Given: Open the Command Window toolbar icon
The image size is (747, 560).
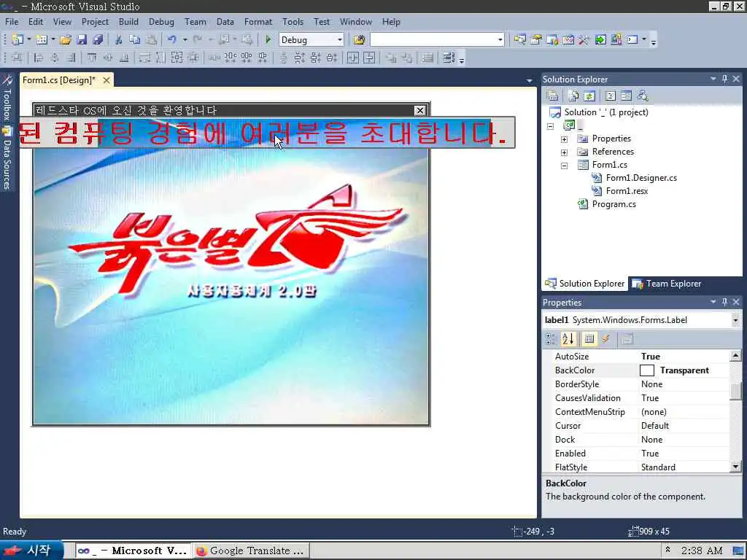Looking at the screenshot, I should point(632,40).
